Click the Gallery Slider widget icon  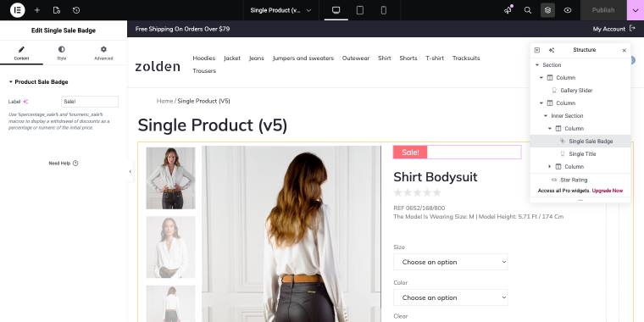554,91
